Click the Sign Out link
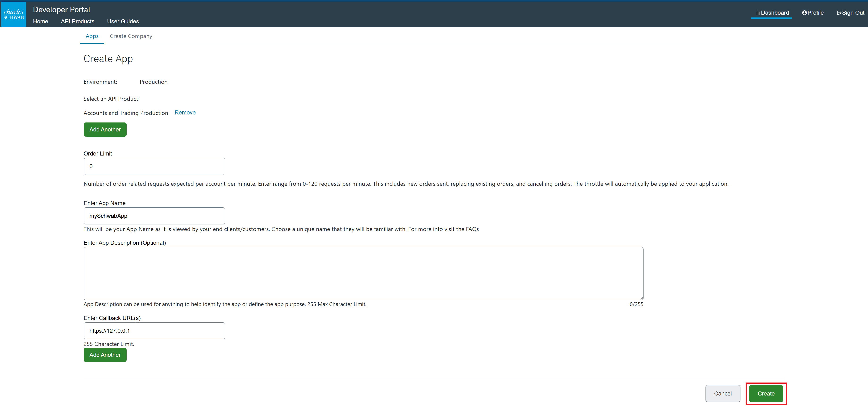Viewport: 868px width, 408px height. coord(851,13)
